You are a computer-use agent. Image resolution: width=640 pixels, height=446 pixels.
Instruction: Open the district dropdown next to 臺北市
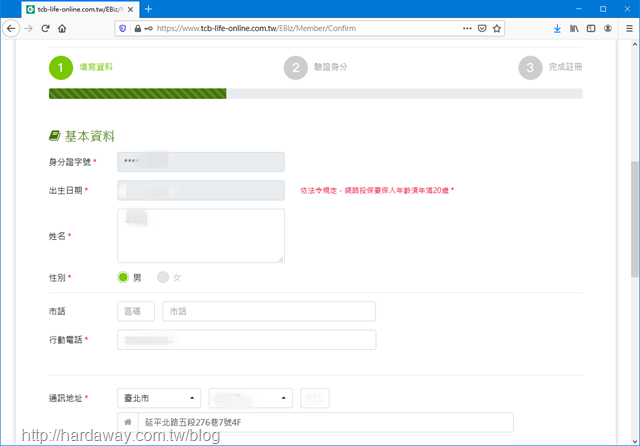pos(251,398)
